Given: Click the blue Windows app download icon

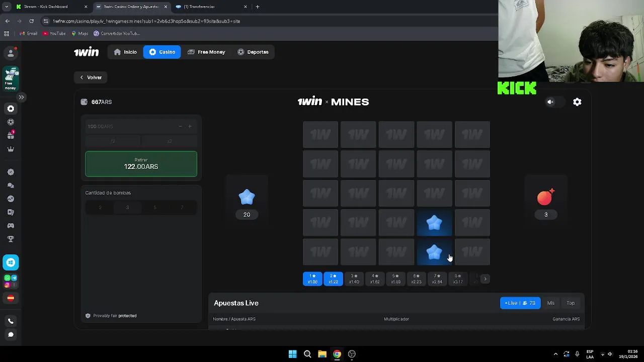Looking at the screenshot, I should pos(11,262).
